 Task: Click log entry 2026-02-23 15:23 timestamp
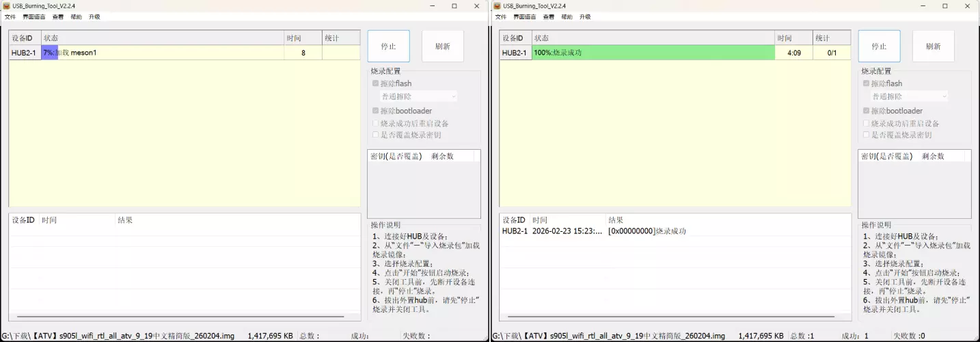[x=568, y=231]
